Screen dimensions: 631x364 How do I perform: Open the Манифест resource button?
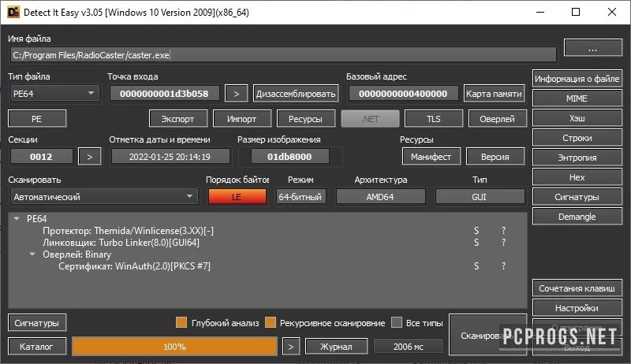(431, 156)
